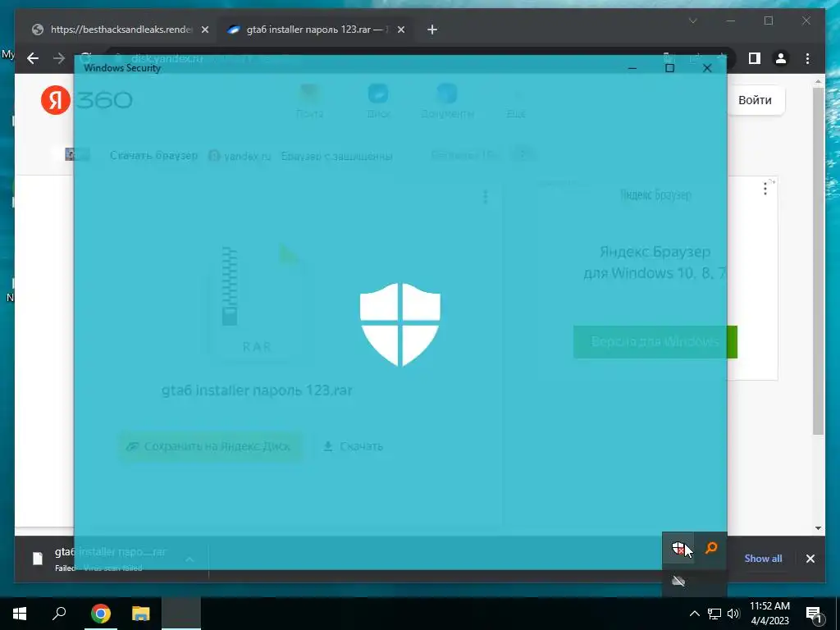This screenshot has width=840, height=630.
Task: Close the download bar
Action: click(810, 559)
